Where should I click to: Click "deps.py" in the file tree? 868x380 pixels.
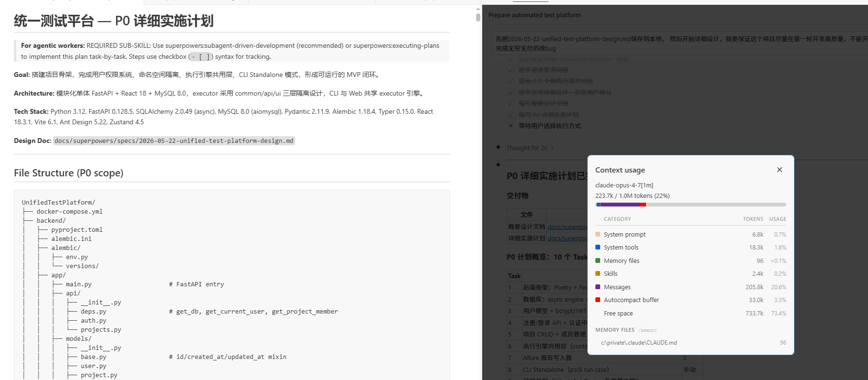94,311
